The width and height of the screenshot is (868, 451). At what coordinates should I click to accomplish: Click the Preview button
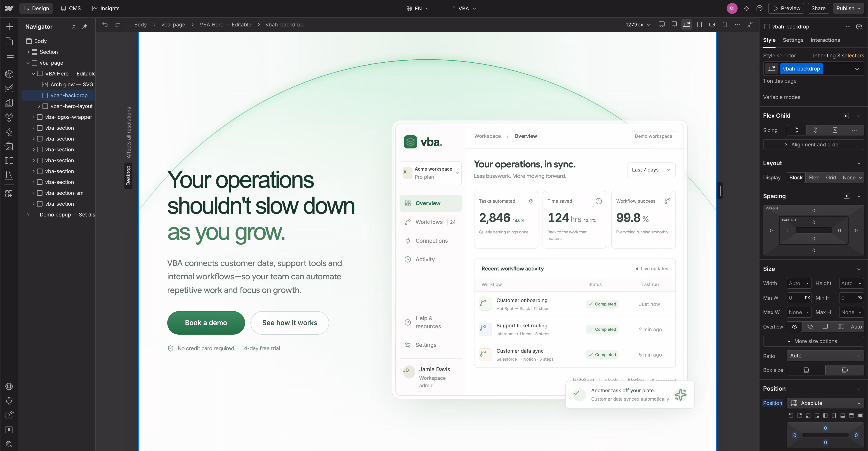pos(786,8)
